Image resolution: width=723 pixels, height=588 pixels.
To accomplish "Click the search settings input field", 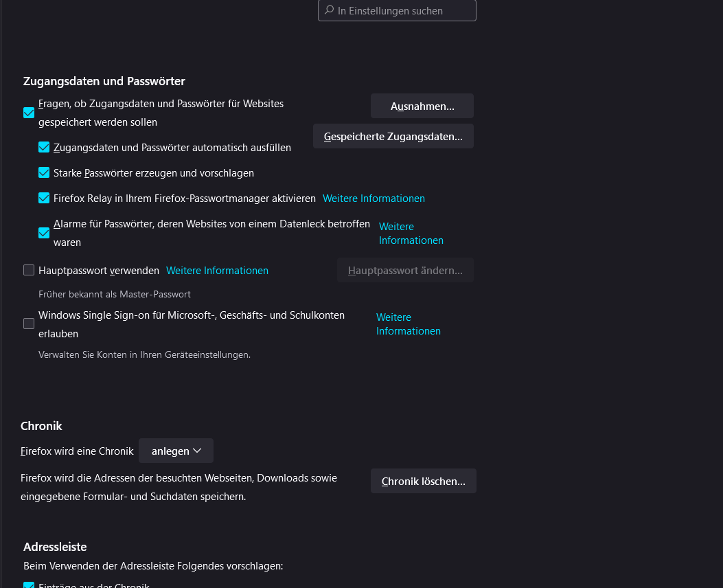I will [x=402, y=11].
